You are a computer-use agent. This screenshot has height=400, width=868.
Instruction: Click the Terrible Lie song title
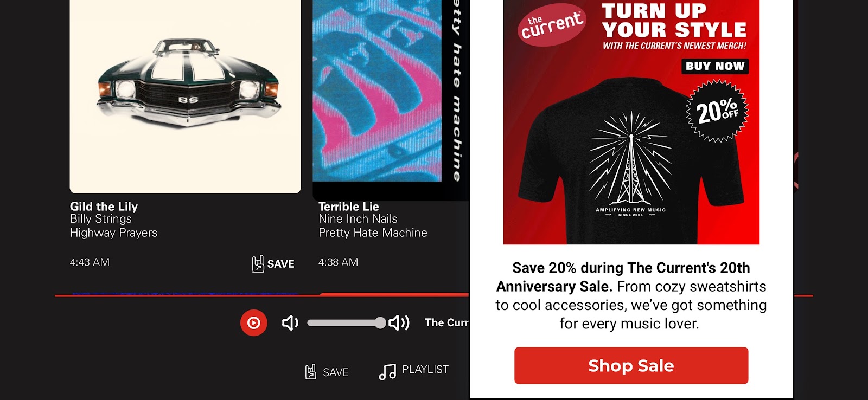point(349,207)
